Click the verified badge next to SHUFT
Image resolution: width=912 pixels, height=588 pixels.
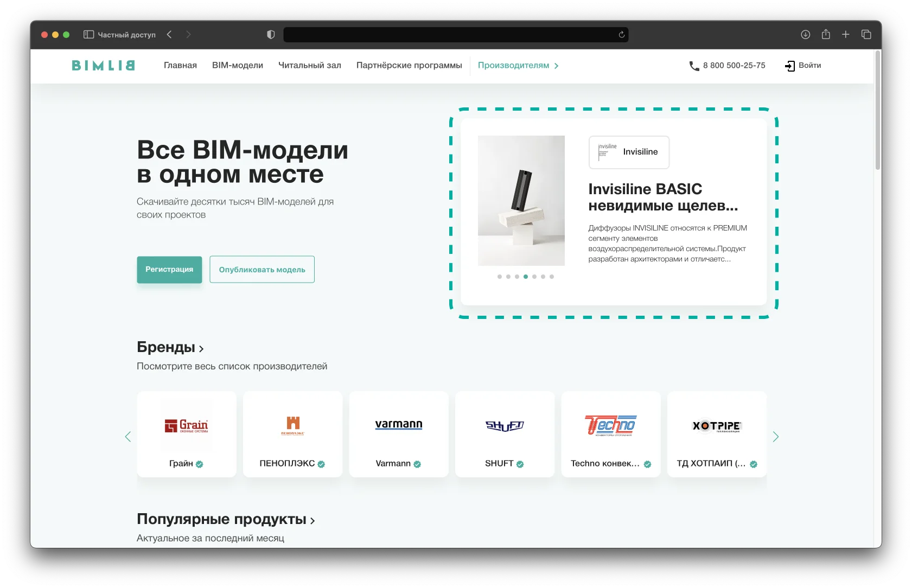(520, 464)
